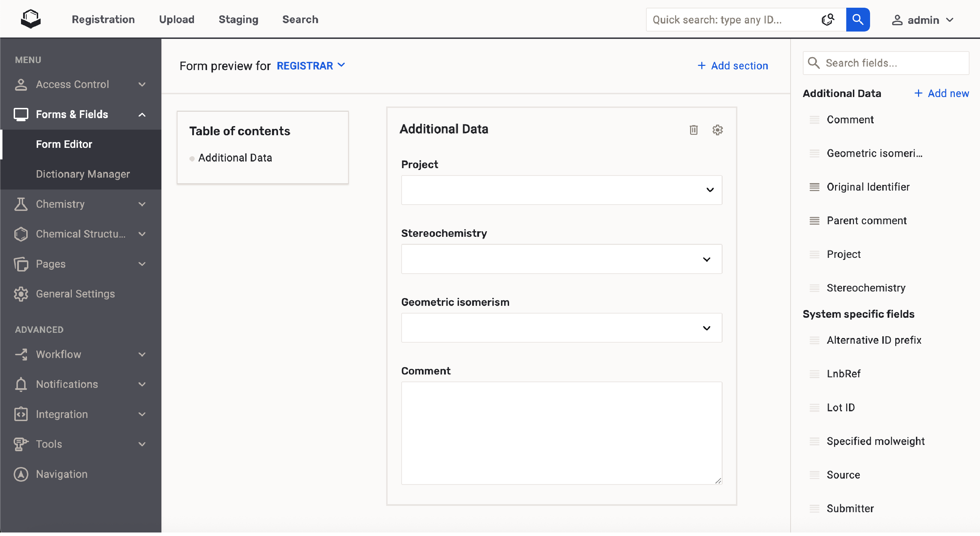980x536 pixels.
Task: Click the Add section link
Action: click(x=733, y=66)
